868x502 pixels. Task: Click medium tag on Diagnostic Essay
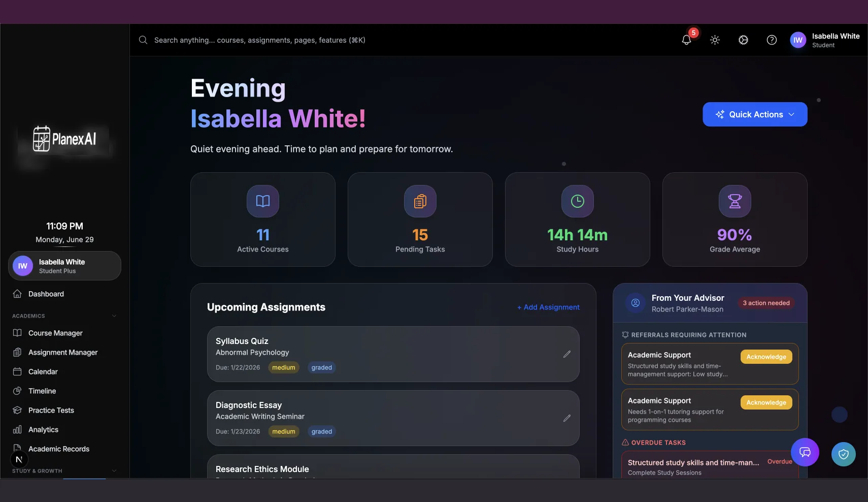coord(284,432)
